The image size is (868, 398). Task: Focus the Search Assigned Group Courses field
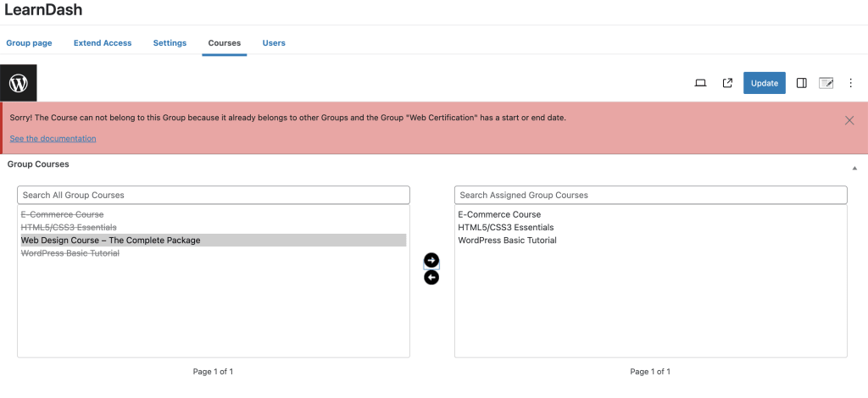650,195
